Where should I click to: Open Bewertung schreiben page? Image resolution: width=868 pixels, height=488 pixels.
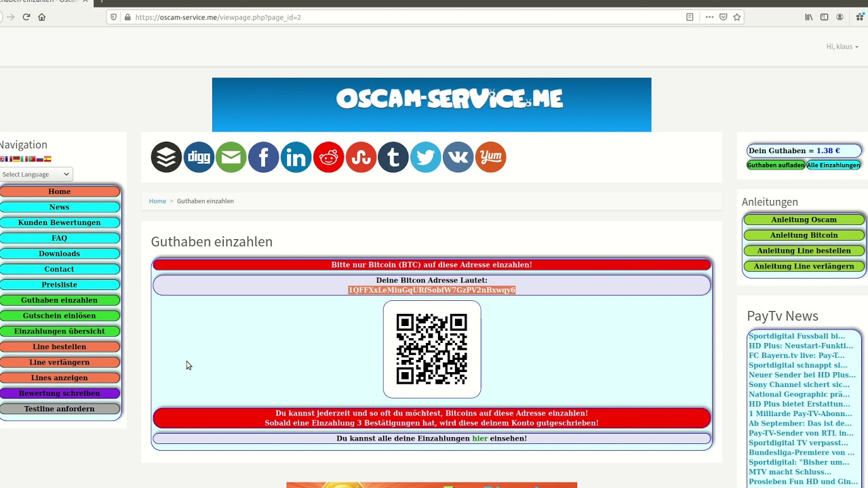(60, 393)
